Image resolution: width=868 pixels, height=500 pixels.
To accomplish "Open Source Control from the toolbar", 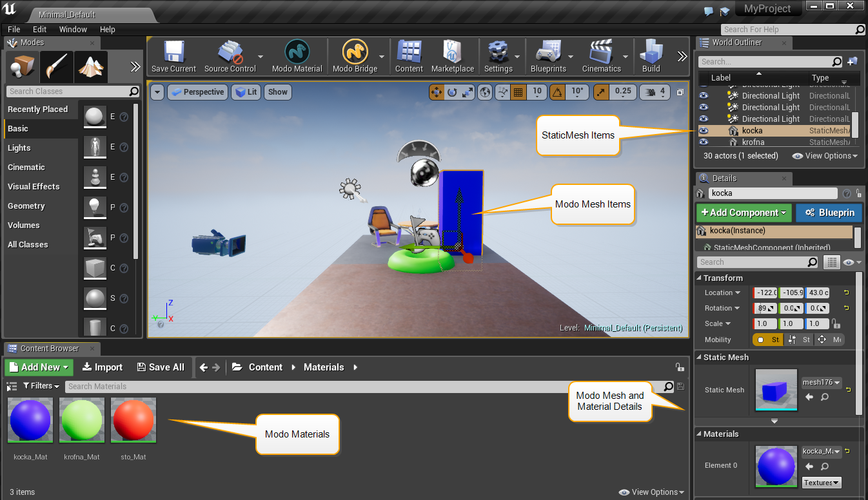I will tap(230, 56).
